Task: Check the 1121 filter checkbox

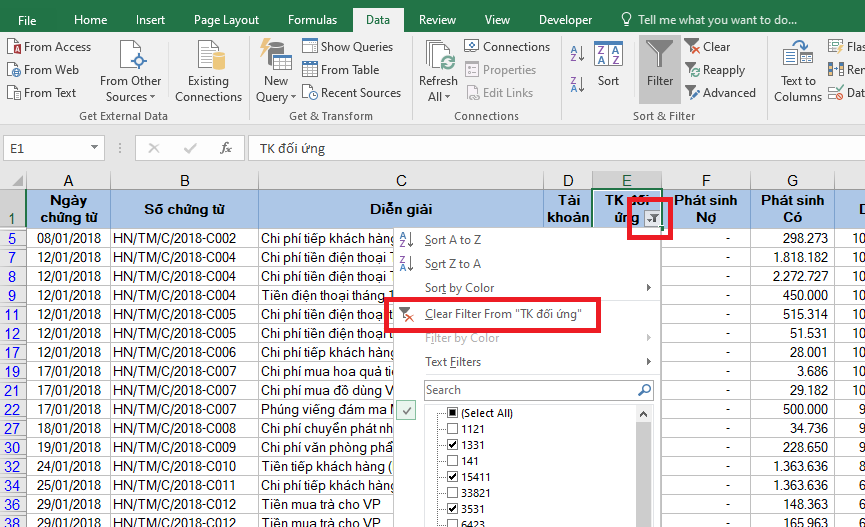Action: tap(452, 429)
